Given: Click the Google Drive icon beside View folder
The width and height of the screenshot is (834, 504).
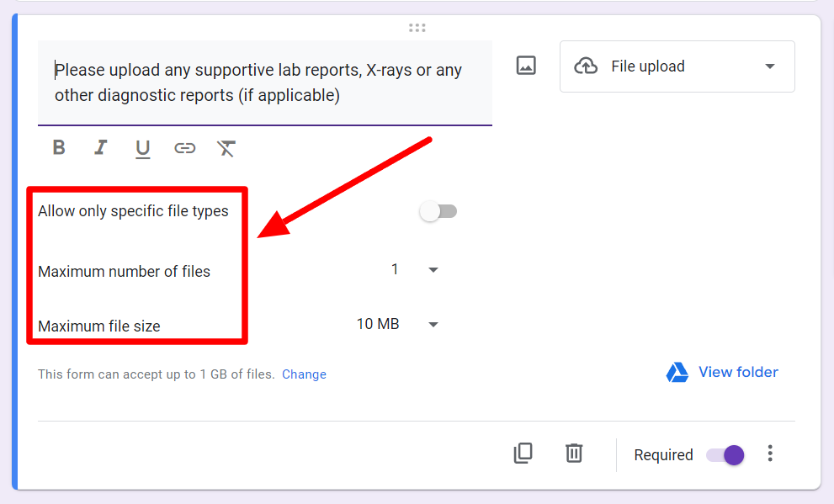Looking at the screenshot, I should pos(677,372).
